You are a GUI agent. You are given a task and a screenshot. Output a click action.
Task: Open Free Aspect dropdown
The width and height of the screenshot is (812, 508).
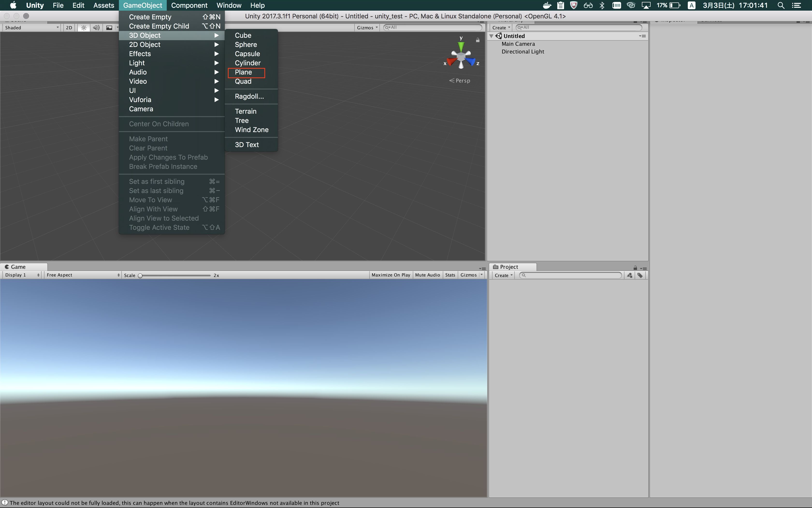[83, 275]
